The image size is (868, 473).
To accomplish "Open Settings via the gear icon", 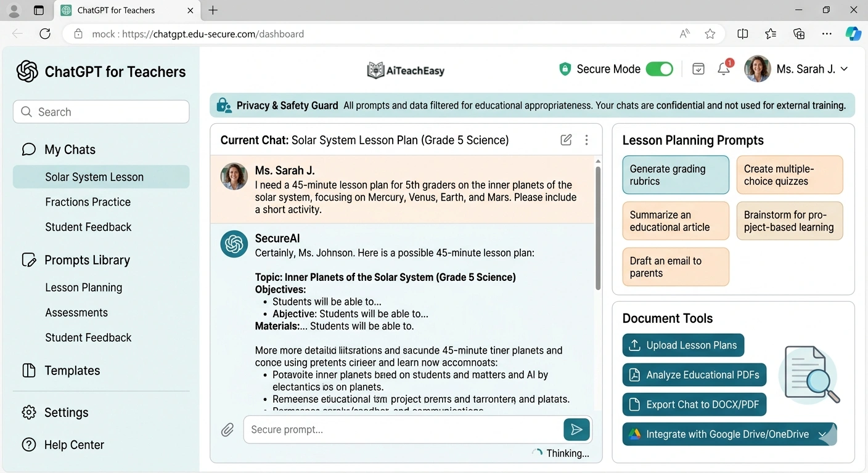I will pyautogui.click(x=28, y=413).
